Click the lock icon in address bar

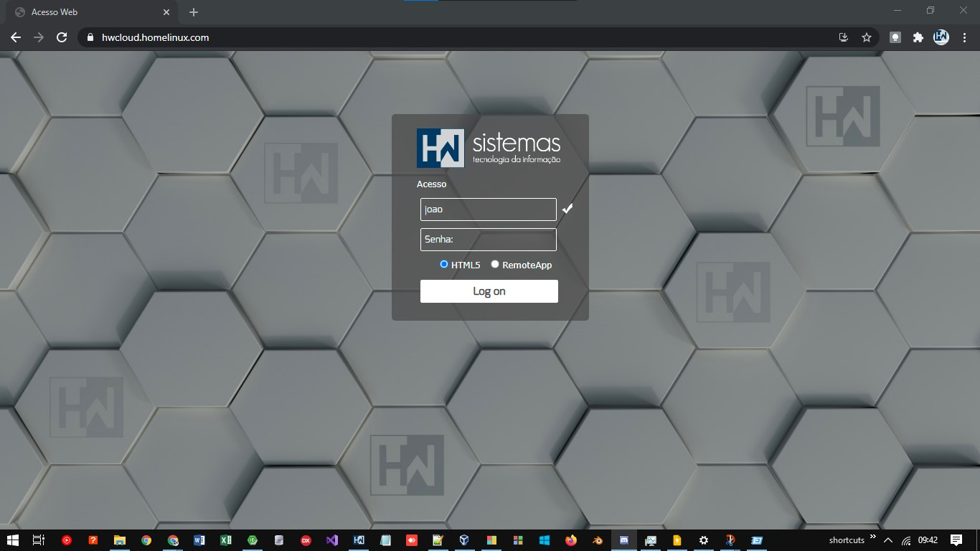90,37
